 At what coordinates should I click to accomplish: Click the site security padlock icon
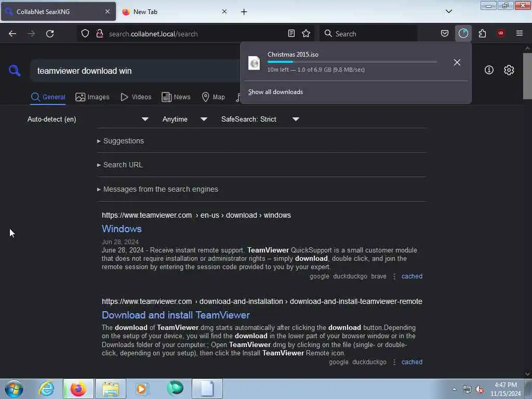100,33
